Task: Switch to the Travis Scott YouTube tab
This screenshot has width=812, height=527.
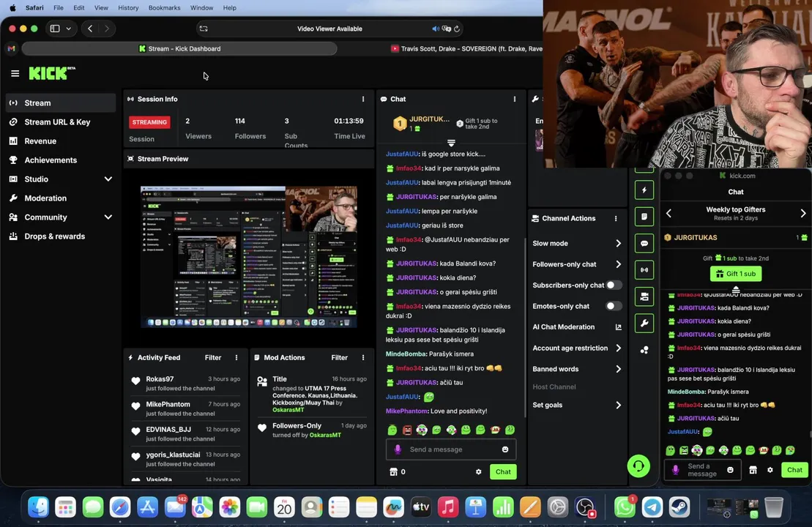Action: click(x=466, y=48)
